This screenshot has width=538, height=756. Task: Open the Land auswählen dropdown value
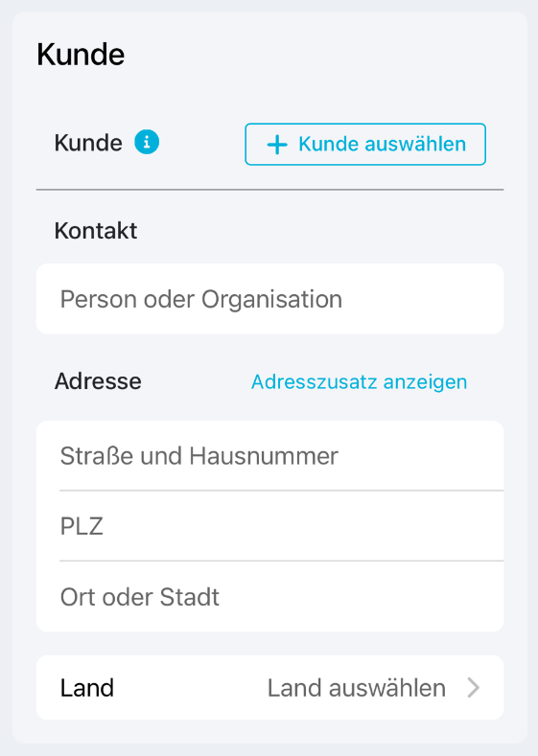pos(357,688)
